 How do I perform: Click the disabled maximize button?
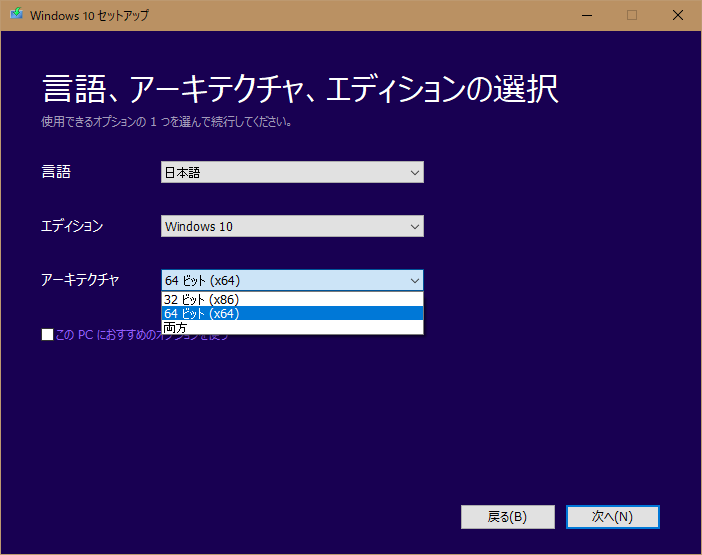click(x=631, y=15)
